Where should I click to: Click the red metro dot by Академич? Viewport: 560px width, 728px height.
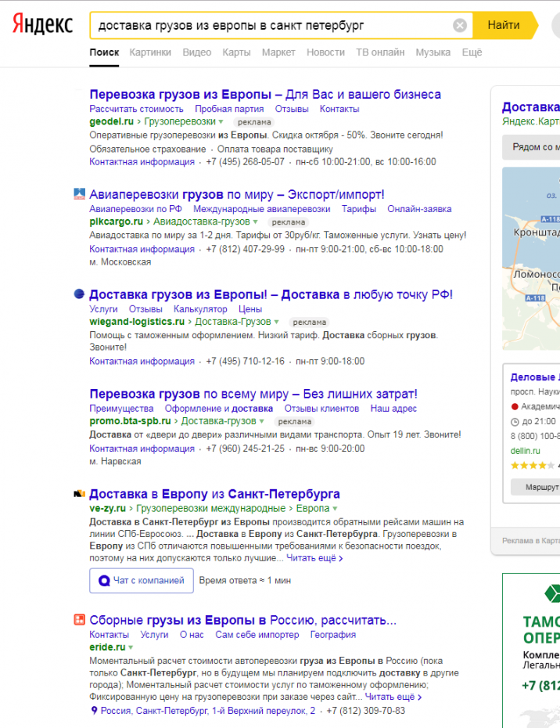click(514, 407)
